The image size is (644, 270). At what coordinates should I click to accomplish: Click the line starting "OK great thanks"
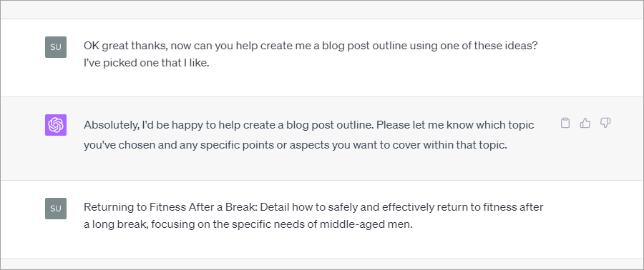click(311, 46)
